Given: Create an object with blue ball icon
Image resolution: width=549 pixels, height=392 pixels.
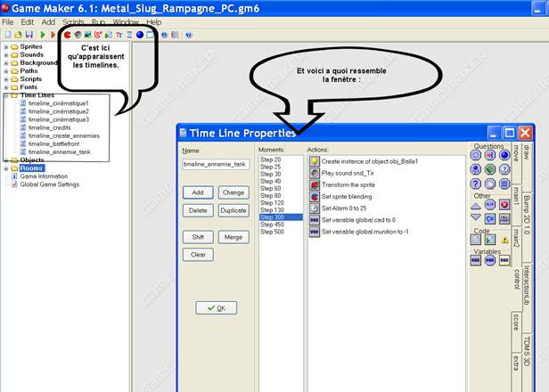Looking at the screenshot, I should pos(140,35).
